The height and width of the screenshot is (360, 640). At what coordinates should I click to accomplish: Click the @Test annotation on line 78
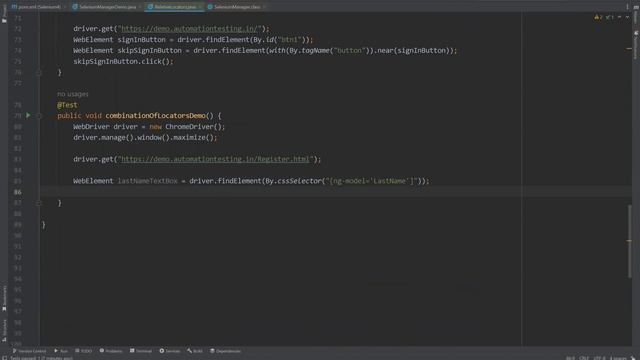[x=67, y=105]
